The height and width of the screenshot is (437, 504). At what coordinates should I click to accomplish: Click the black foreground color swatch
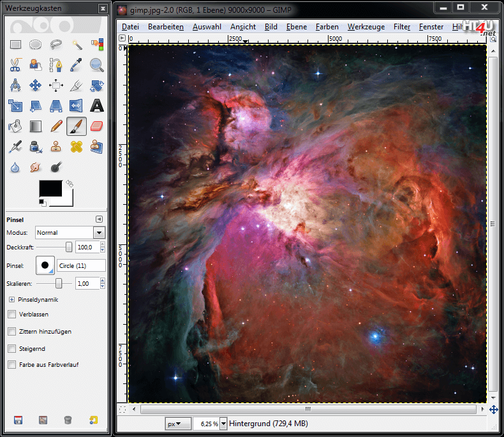[50, 188]
